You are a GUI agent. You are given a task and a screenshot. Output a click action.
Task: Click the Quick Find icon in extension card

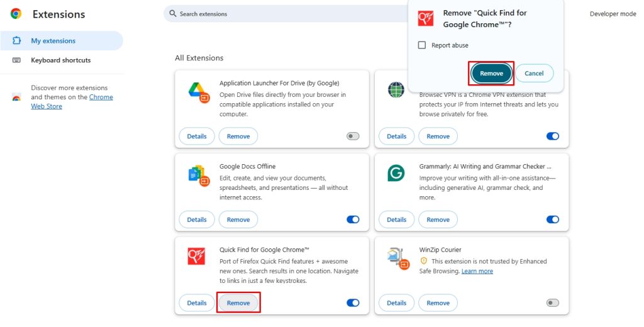coord(196,257)
